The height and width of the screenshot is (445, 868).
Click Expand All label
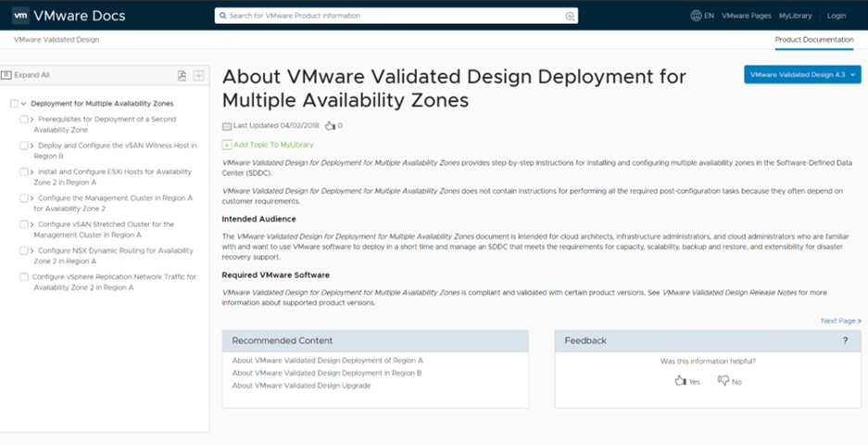(x=31, y=75)
